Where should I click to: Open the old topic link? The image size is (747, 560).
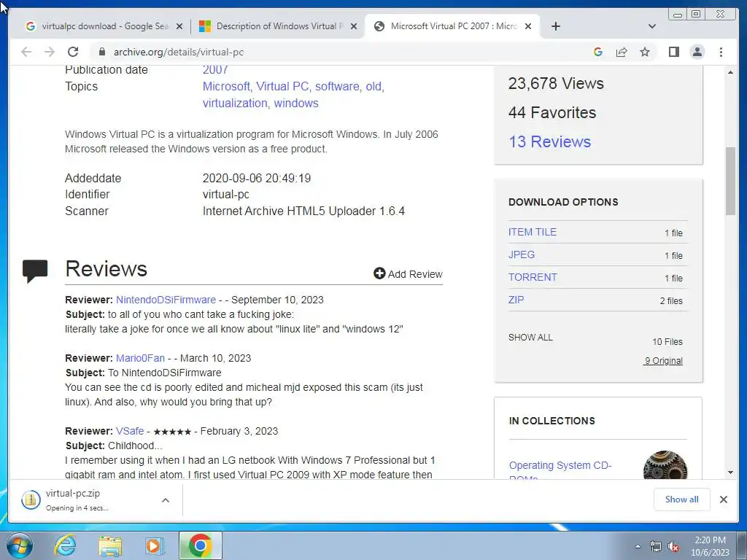[x=373, y=86]
